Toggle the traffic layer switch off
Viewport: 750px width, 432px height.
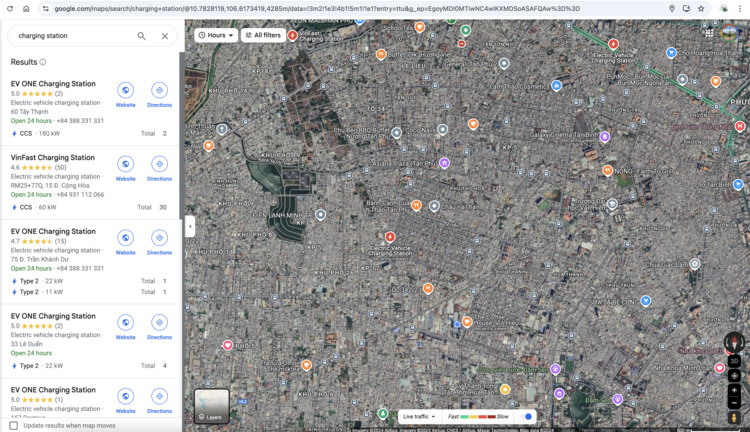click(x=526, y=417)
